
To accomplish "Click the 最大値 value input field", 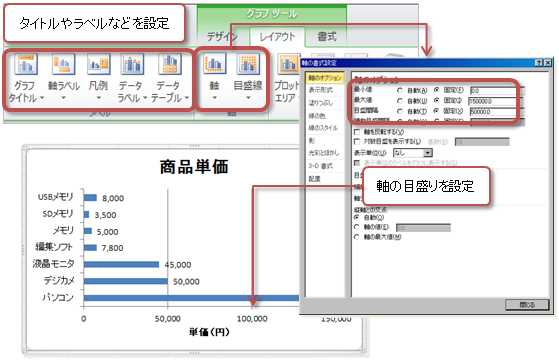I will [497, 101].
